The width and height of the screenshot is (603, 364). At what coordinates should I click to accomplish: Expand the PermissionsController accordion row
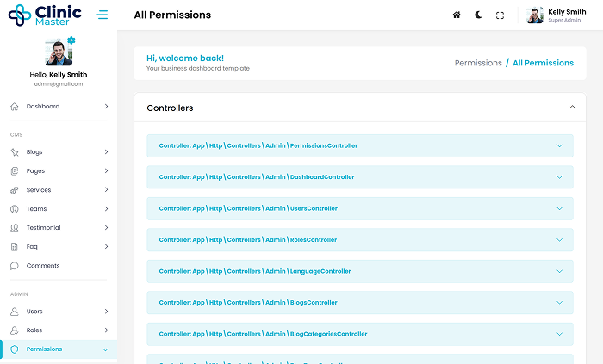click(359, 145)
